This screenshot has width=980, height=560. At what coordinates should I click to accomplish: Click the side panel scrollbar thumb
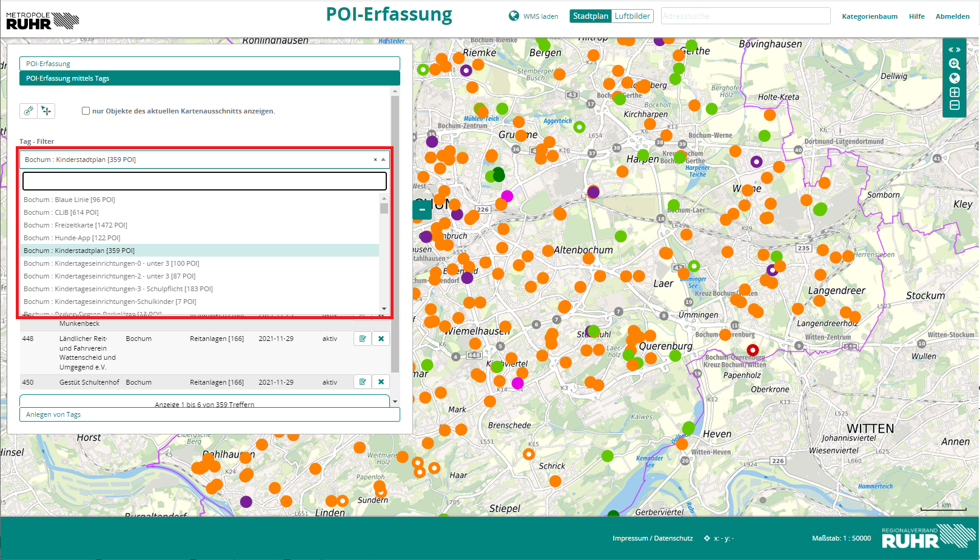[395, 234]
